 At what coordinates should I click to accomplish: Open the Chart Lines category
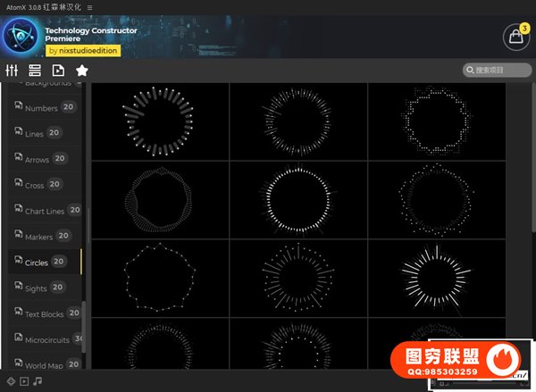click(44, 211)
